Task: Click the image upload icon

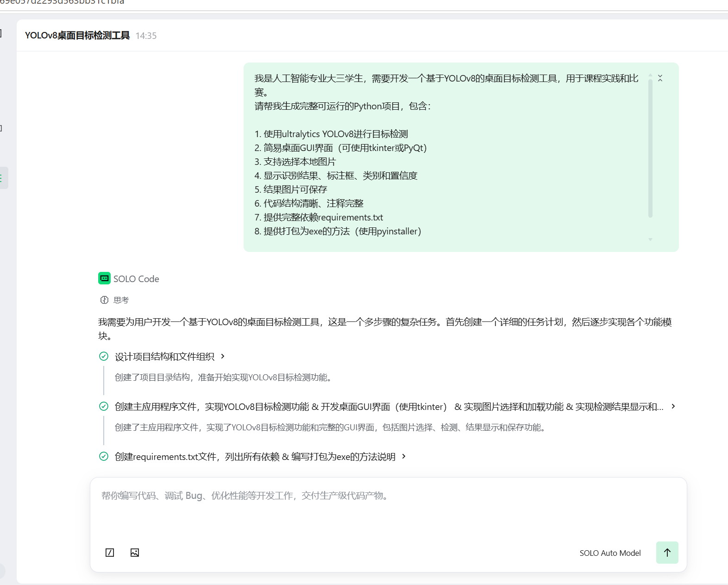Action: (135, 553)
